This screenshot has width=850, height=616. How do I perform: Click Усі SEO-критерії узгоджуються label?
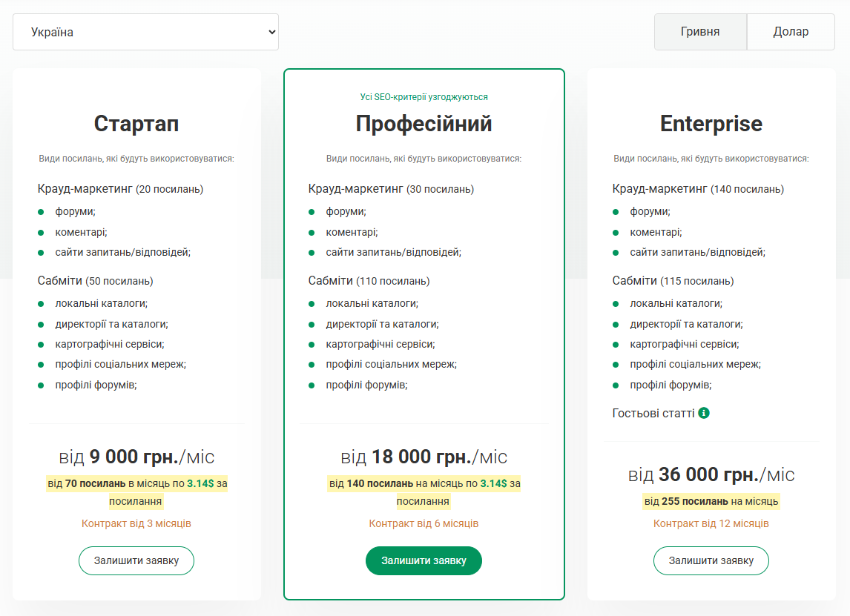coord(424,97)
